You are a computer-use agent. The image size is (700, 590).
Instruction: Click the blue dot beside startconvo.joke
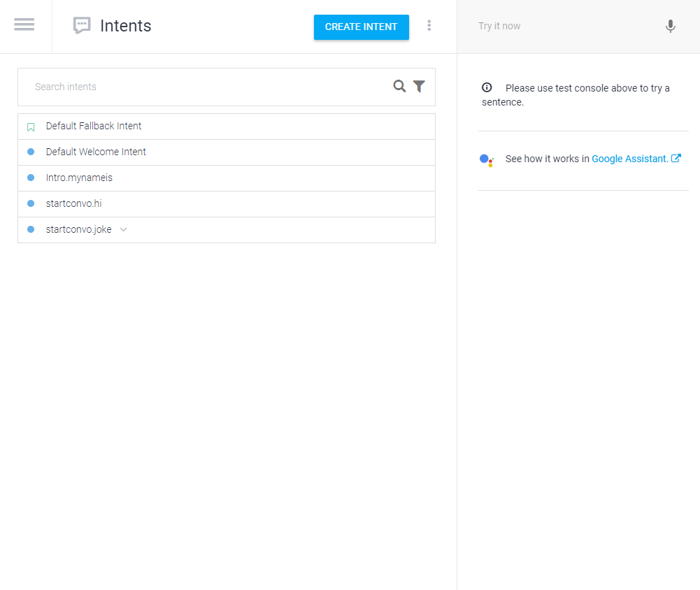31,229
